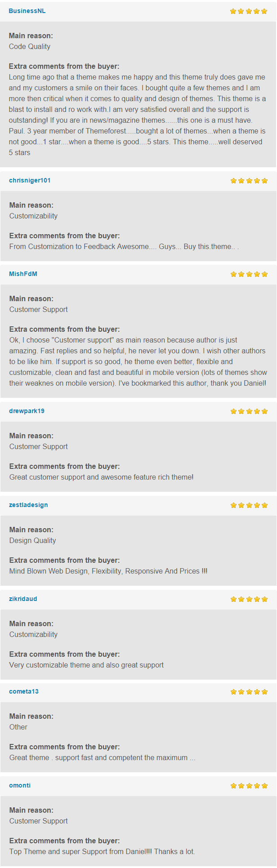Open BusinessNL reviewer profile link
Viewport: 277px width, 868px height.
[x=27, y=11]
